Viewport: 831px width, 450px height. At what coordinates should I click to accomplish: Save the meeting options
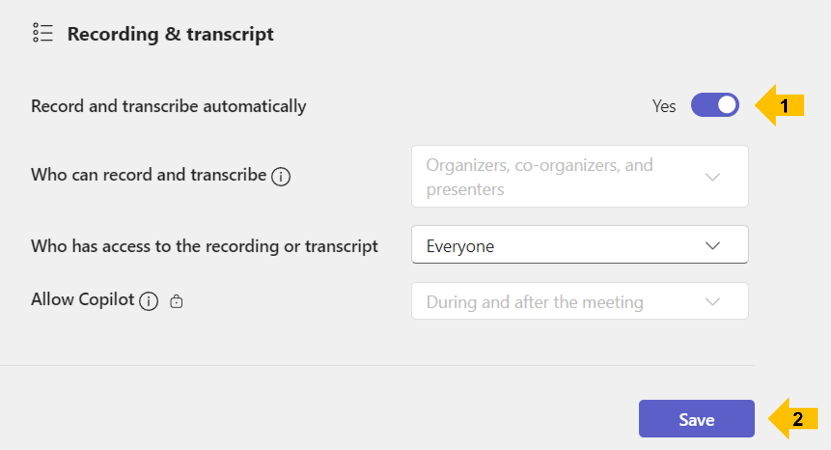coord(696,419)
